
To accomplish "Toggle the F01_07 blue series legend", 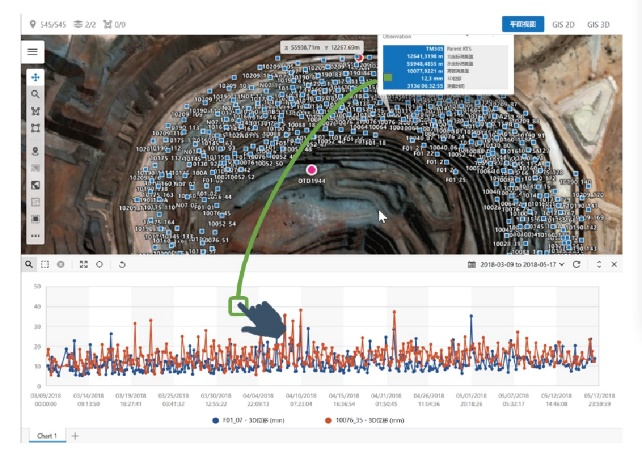I will pos(248,420).
